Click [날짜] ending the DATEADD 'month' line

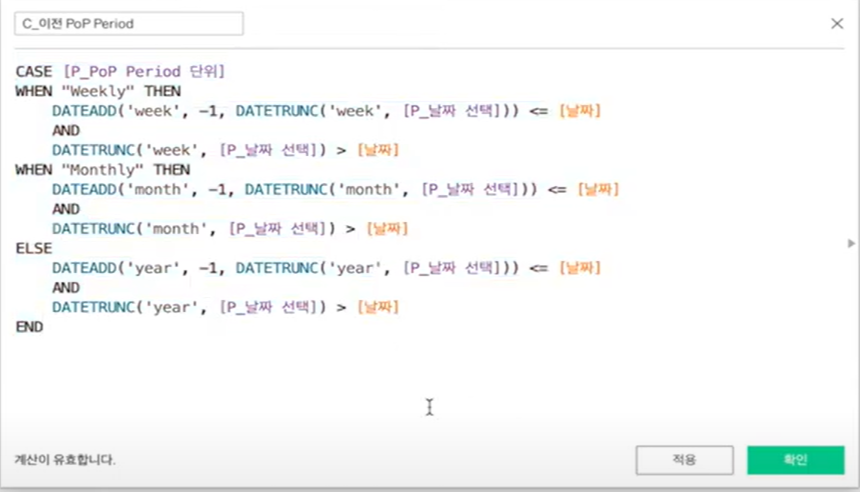point(598,189)
